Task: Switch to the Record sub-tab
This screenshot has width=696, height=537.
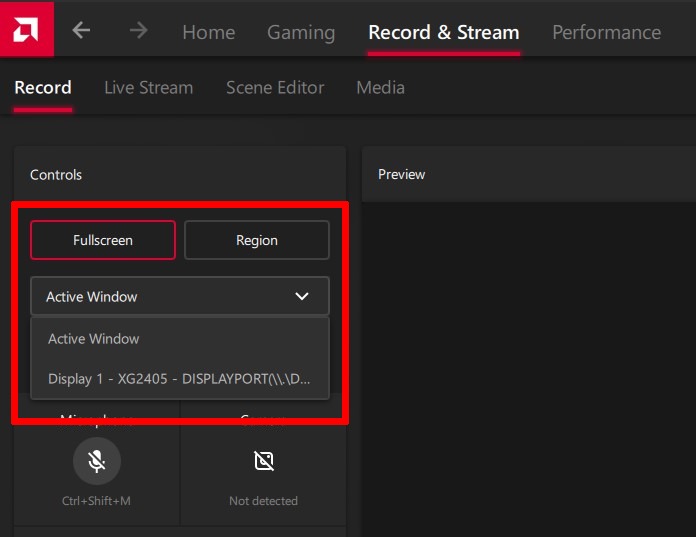Action: coord(43,87)
